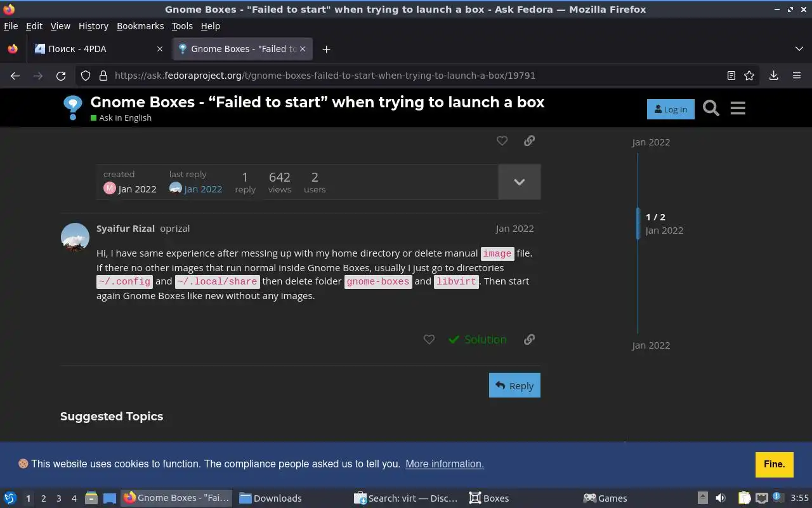This screenshot has height=508, width=812.
Task: Switch to the Downloads window in taskbar
Action: point(293,498)
